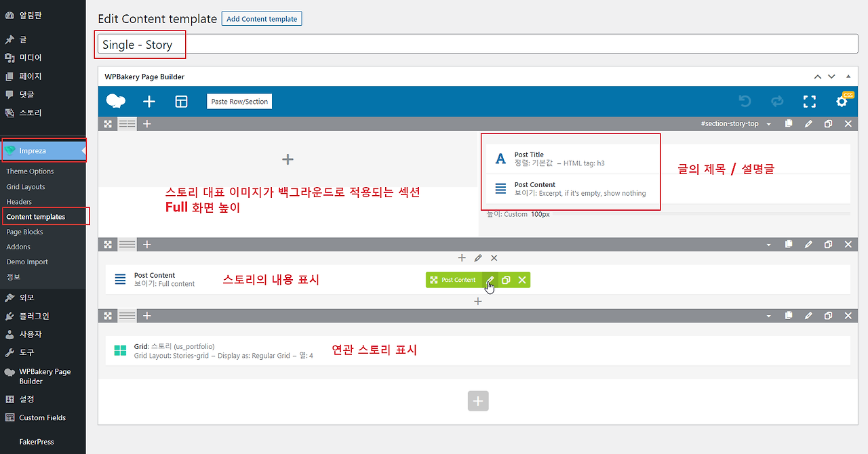Delete the Post Content row

pyautogui.click(x=848, y=245)
